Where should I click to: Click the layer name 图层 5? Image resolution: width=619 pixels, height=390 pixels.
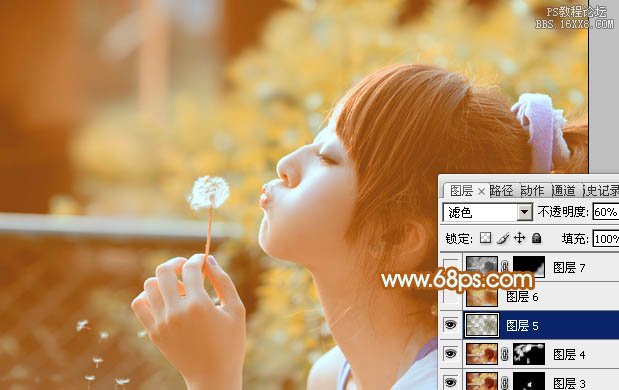point(522,325)
